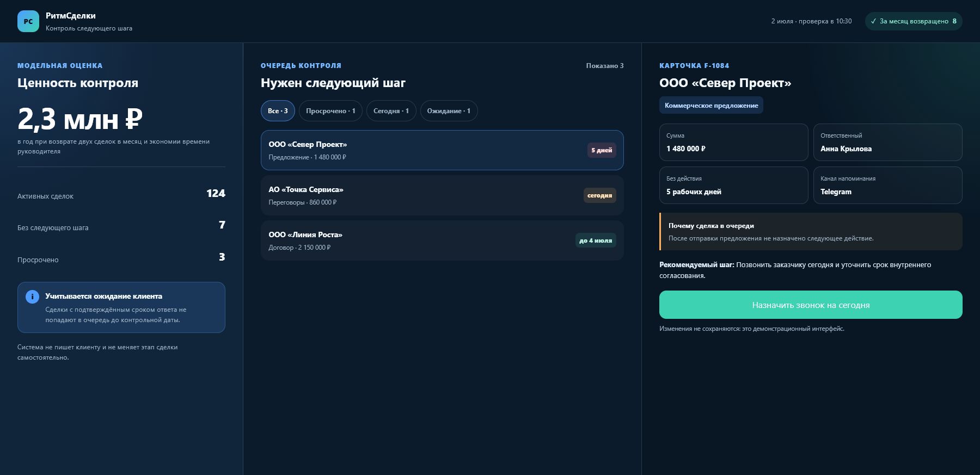Select the 'Все · 3' filter tab
The height and width of the screenshot is (475, 980).
(x=278, y=111)
